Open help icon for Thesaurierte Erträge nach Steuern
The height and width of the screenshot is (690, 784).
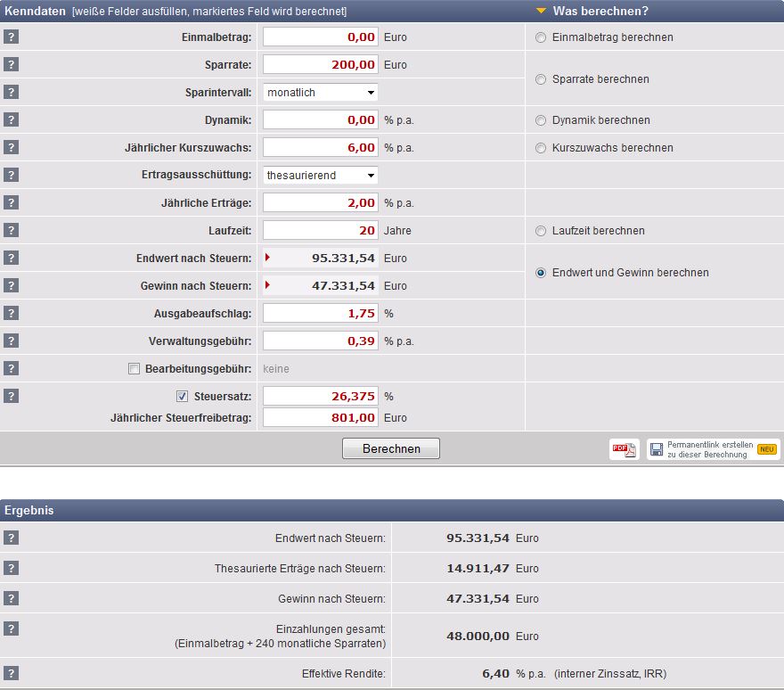tap(11, 568)
